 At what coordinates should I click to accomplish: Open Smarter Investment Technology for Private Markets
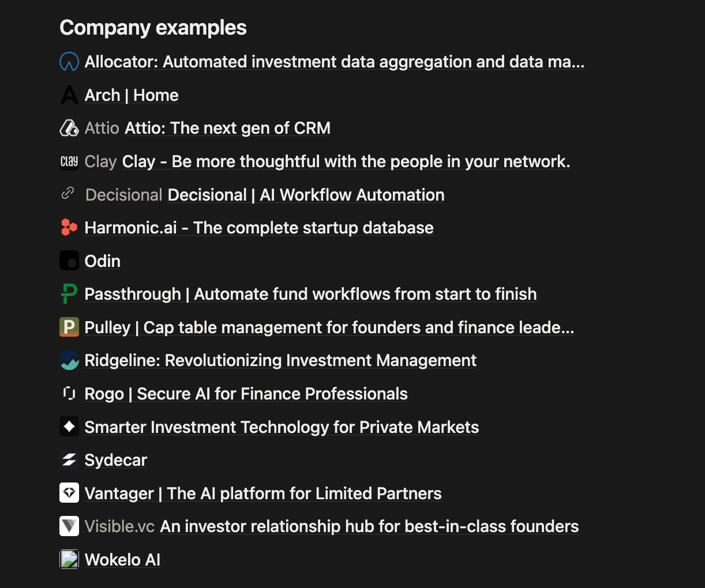click(x=282, y=427)
